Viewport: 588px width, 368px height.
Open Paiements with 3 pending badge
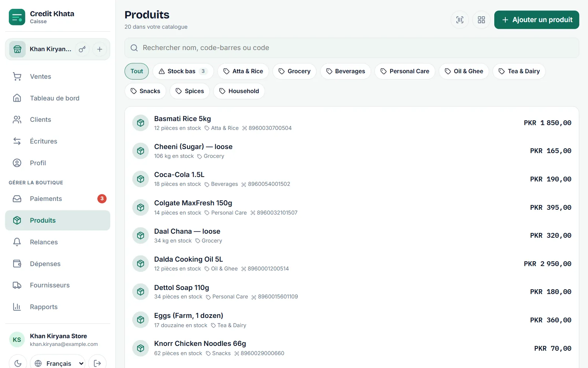[58, 199]
